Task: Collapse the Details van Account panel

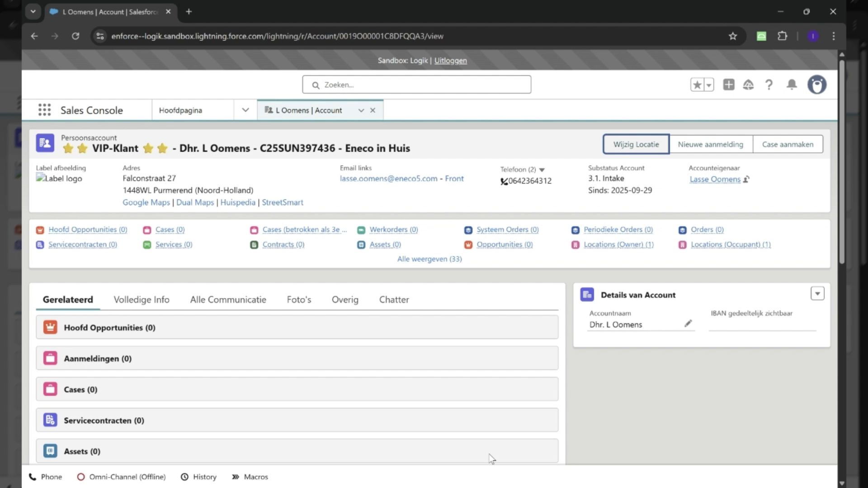Action: point(817,293)
